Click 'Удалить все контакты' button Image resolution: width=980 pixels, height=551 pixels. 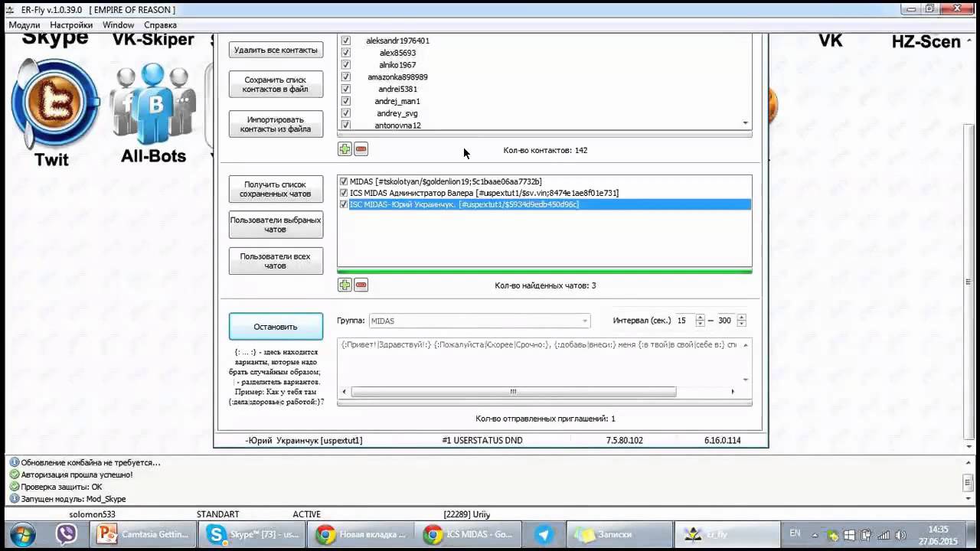click(276, 51)
